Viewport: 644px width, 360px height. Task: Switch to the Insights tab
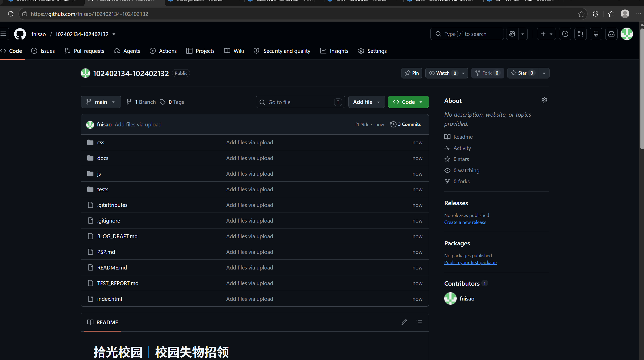click(334, 51)
